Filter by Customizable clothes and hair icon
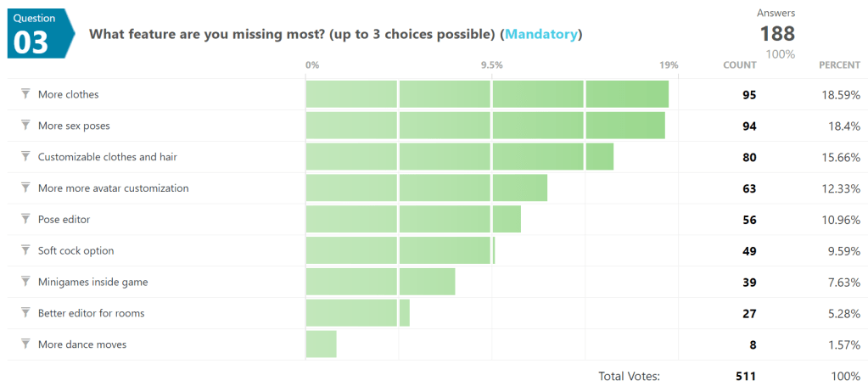 [25, 157]
